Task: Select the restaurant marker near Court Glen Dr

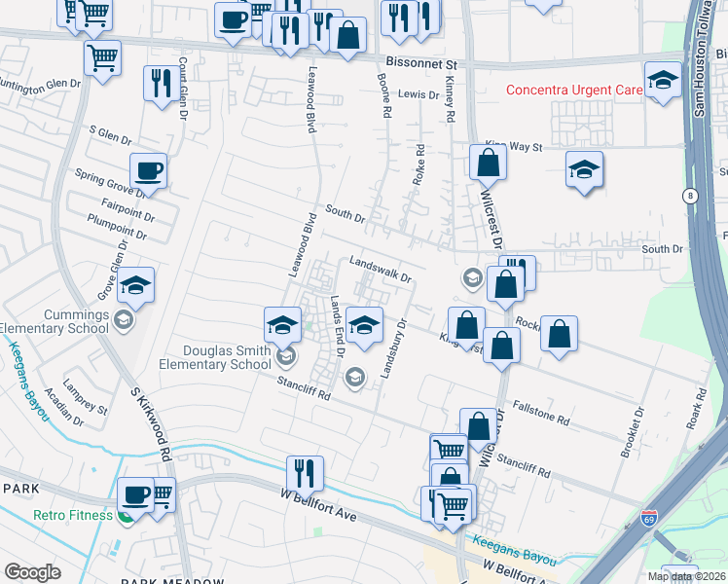Action: click(x=162, y=84)
